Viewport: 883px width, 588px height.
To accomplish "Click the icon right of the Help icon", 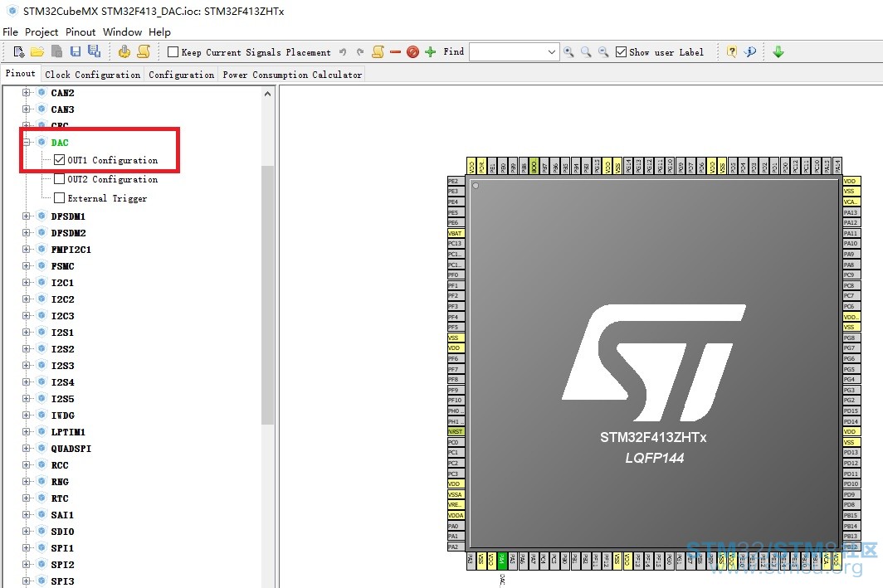I will 749,52.
